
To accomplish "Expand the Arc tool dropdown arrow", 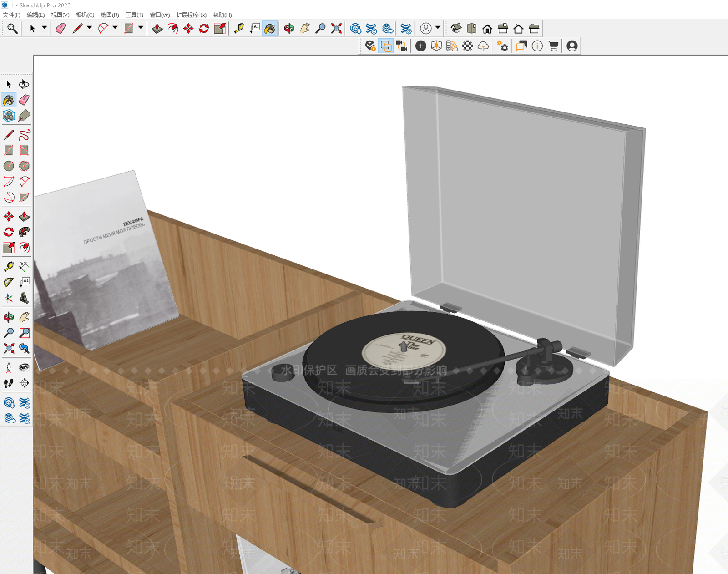I will click(115, 28).
